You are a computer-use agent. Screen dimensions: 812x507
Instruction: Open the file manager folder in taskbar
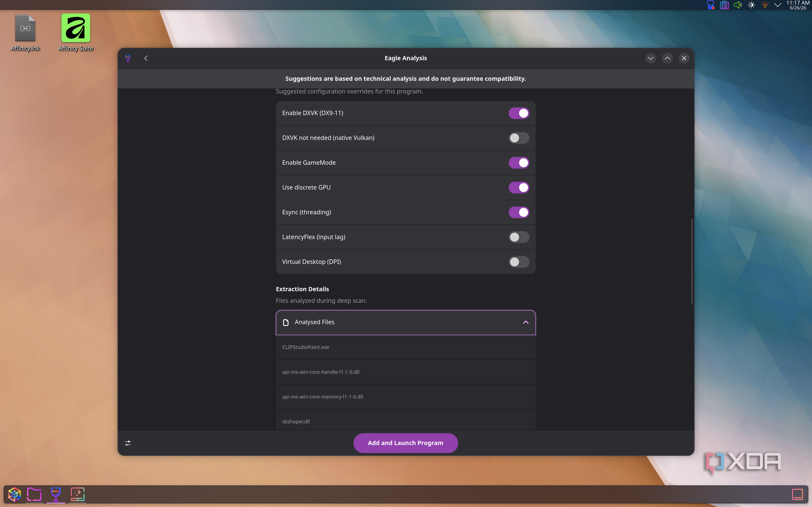[x=34, y=494]
